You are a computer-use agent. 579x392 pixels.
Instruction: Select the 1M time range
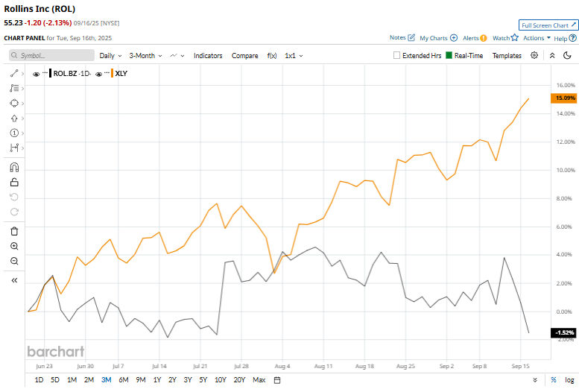tap(72, 380)
